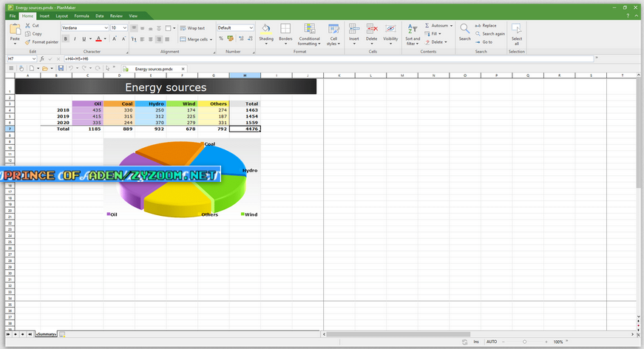Click the zoom in plus button

546,342
